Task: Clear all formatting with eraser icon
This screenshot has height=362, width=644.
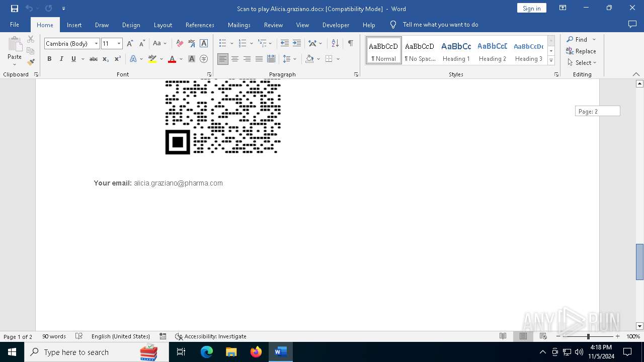Action: (180, 44)
